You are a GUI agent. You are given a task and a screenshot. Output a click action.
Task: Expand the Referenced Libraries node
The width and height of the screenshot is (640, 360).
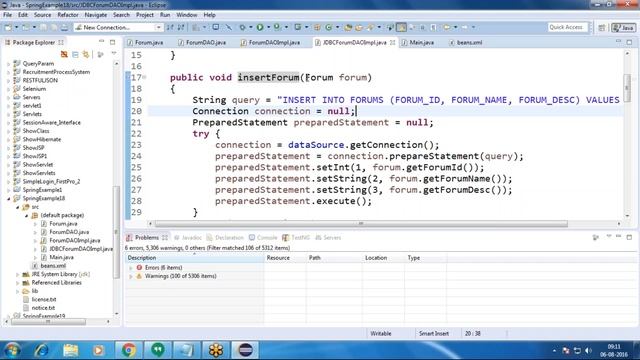[18, 283]
